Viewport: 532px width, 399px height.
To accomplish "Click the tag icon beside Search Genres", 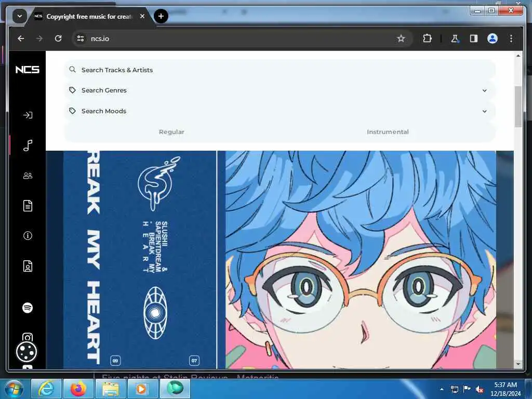I will click(x=72, y=90).
